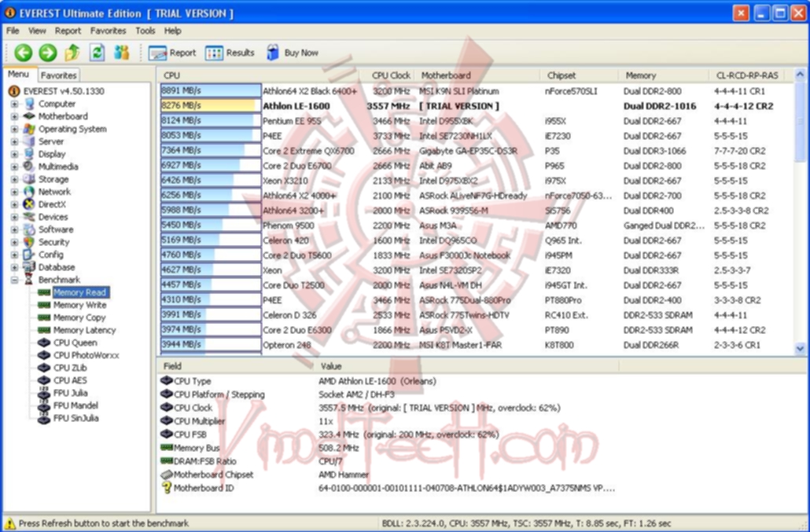Sort by Motherboard column header
Screen dimensions: 810x532
[478, 75]
